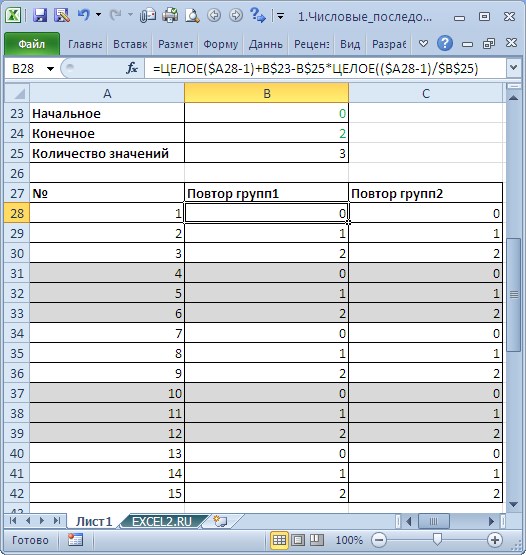
Task: Click the Quick Print printer icon
Action: click(x=170, y=16)
